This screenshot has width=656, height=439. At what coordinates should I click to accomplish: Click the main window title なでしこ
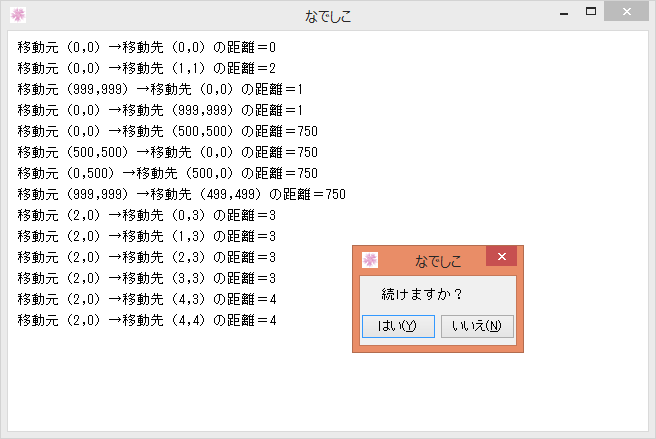(x=328, y=16)
